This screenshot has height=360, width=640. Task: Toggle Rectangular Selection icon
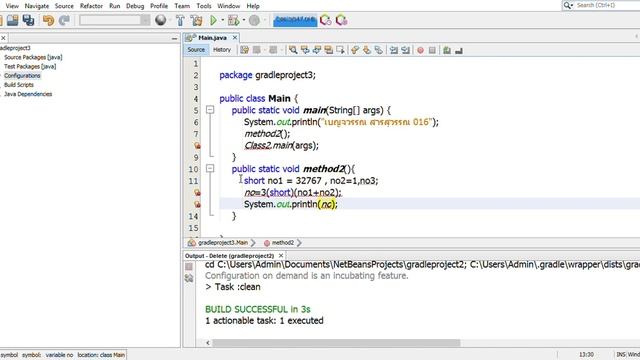(340, 50)
